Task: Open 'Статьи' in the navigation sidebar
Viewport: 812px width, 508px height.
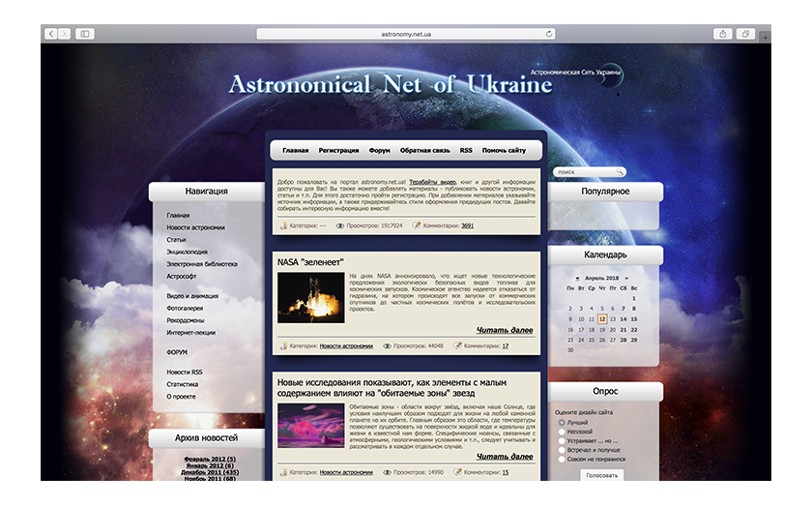Action: tap(176, 240)
